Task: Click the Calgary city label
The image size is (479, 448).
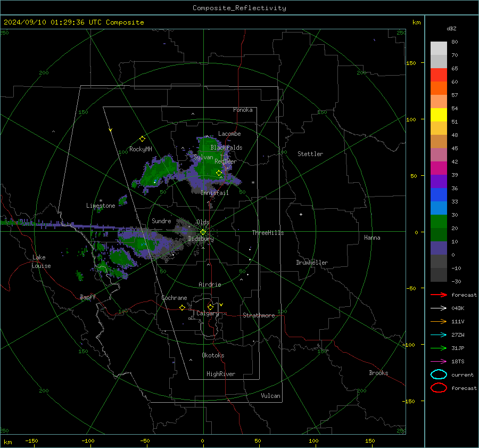Action: pos(208,313)
